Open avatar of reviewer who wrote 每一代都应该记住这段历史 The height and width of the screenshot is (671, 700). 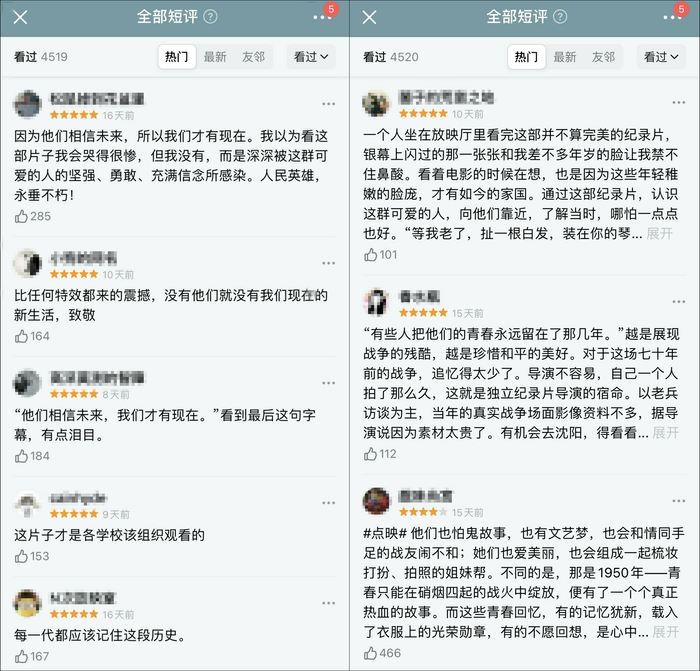[x=28, y=604]
